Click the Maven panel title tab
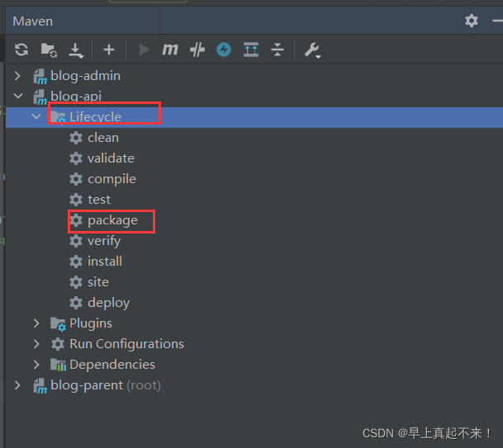Viewport: 503px width, 448px height. 33,21
